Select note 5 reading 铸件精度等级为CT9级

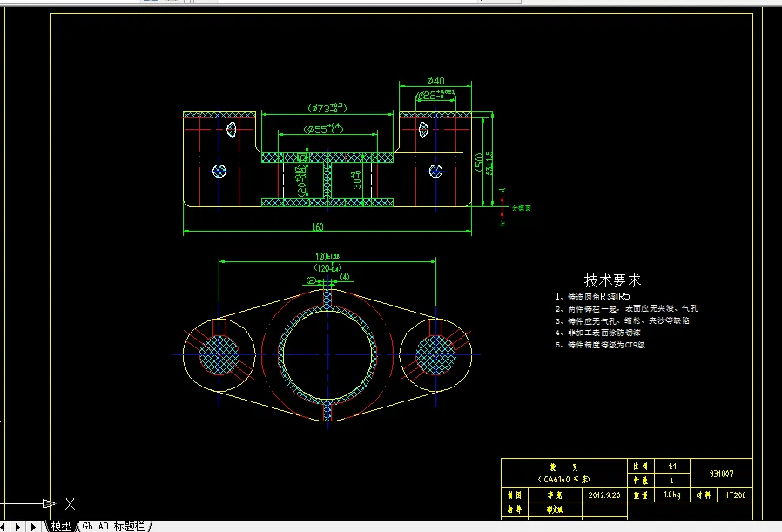[x=601, y=345]
